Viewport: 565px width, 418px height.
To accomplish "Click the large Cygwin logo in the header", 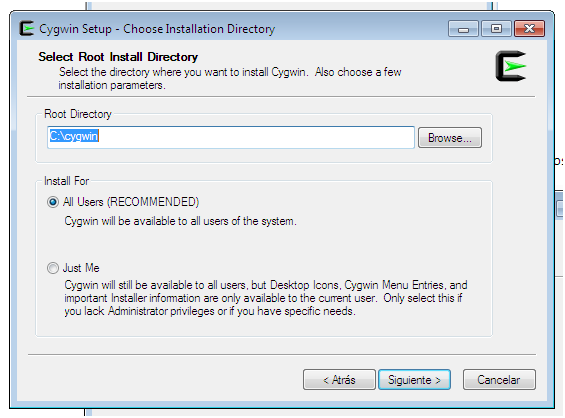I will coord(511,66).
